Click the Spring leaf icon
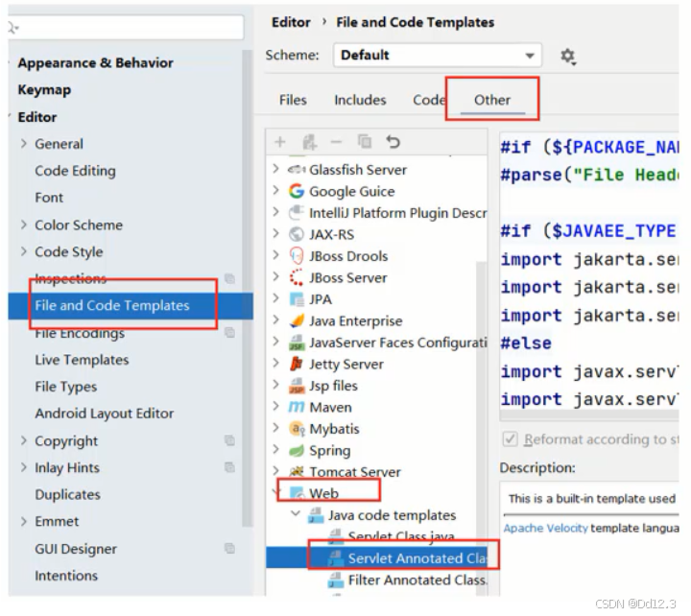 297,450
